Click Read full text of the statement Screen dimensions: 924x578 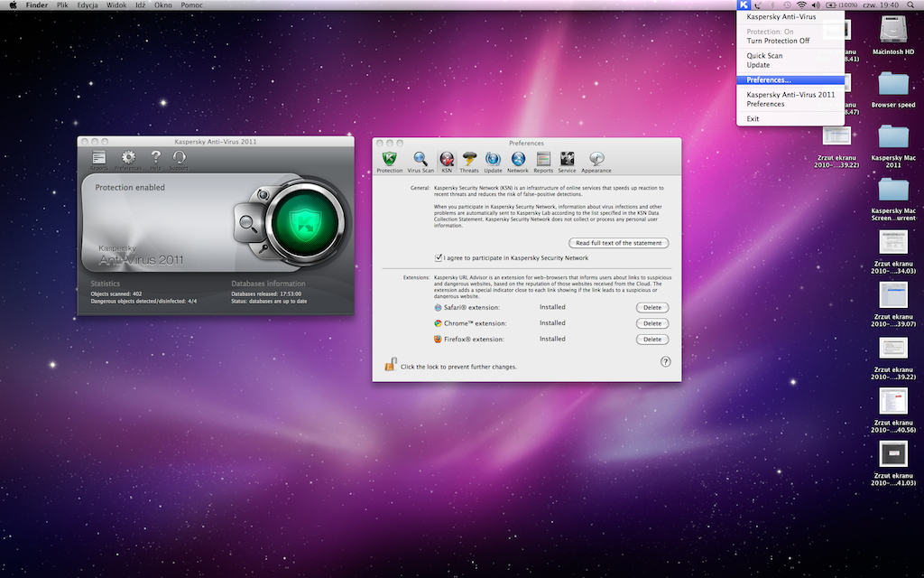[620, 243]
